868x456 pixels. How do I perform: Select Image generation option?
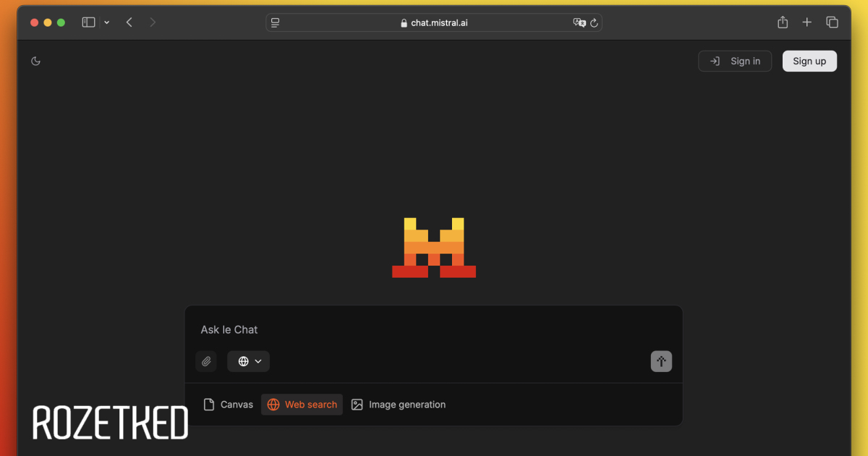tap(398, 405)
